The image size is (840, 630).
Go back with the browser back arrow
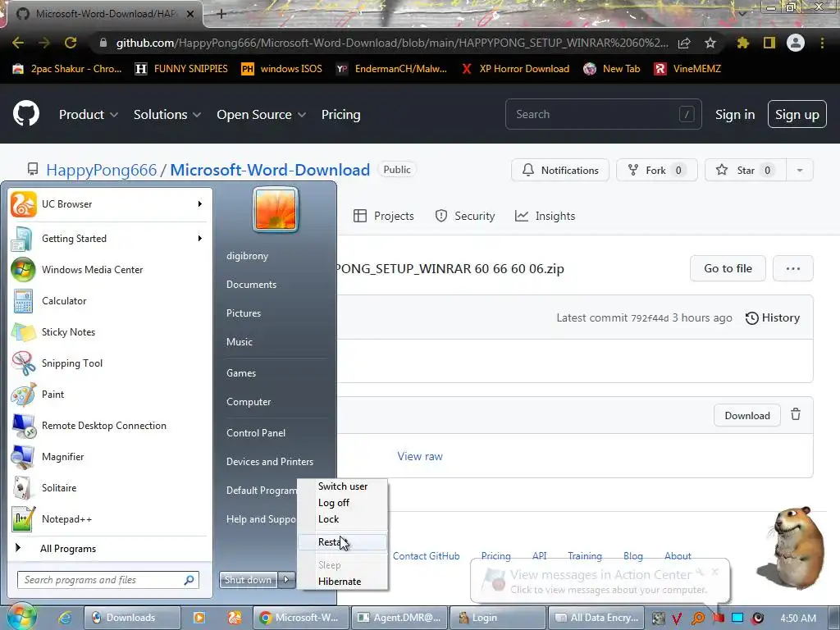[18, 43]
